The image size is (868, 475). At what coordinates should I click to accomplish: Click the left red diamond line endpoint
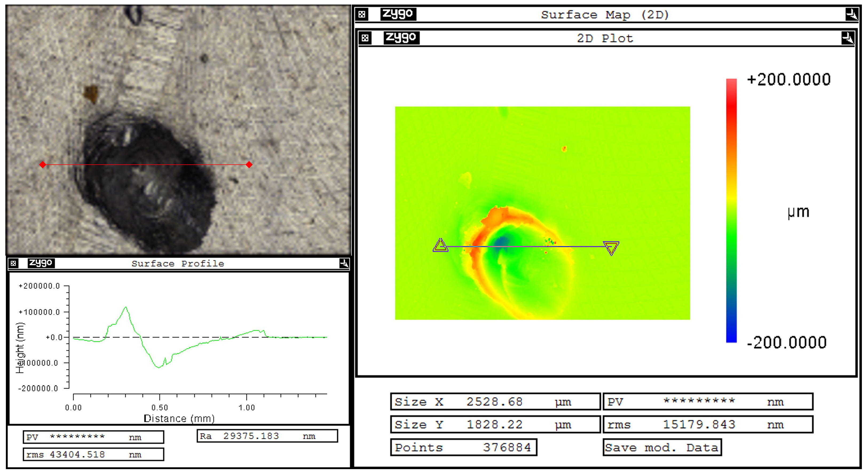point(43,165)
